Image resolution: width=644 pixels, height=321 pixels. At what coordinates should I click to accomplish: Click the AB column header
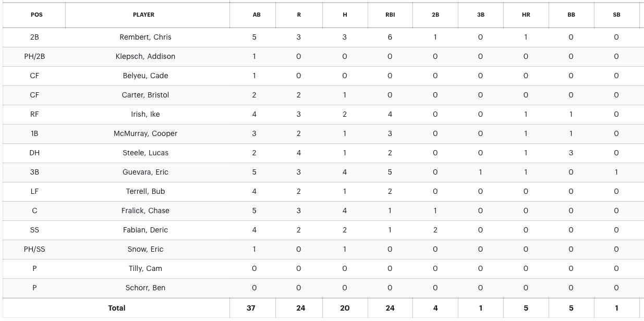point(257,15)
